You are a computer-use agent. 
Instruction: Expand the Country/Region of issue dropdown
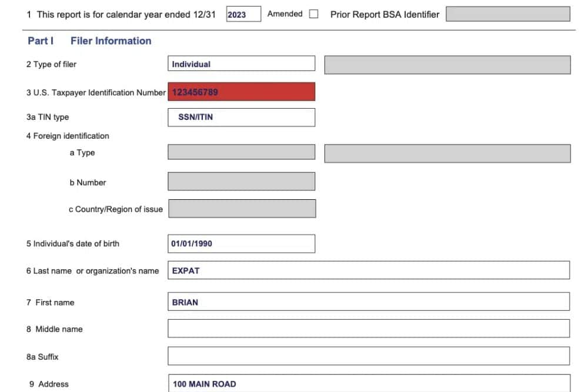(x=241, y=209)
